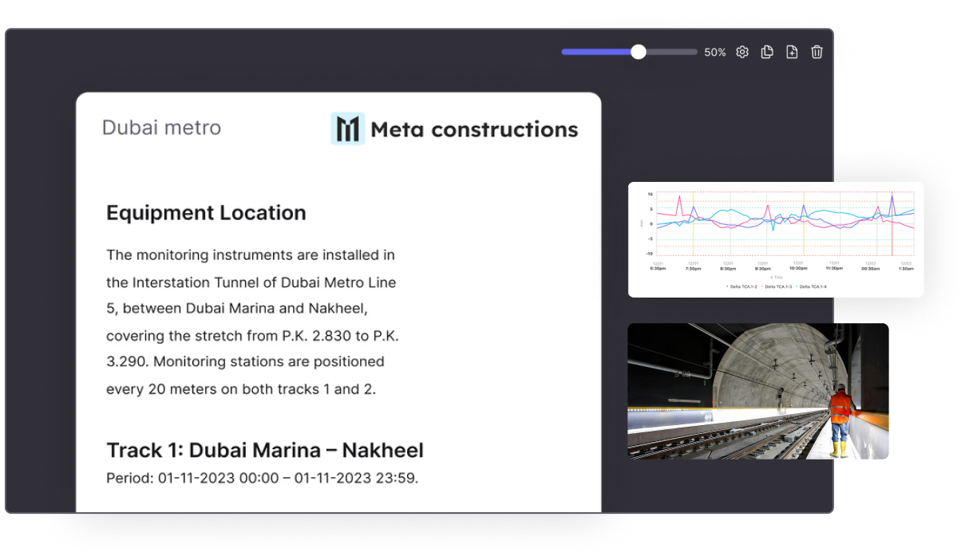
Task: Click the Meta constructions company name
Action: (474, 129)
